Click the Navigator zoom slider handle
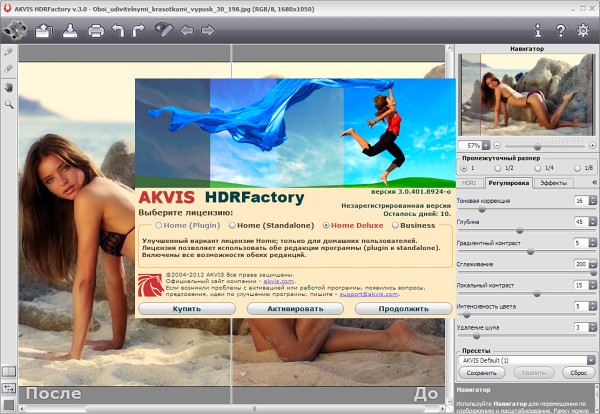This screenshot has width=600, height=414. tap(538, 147)
